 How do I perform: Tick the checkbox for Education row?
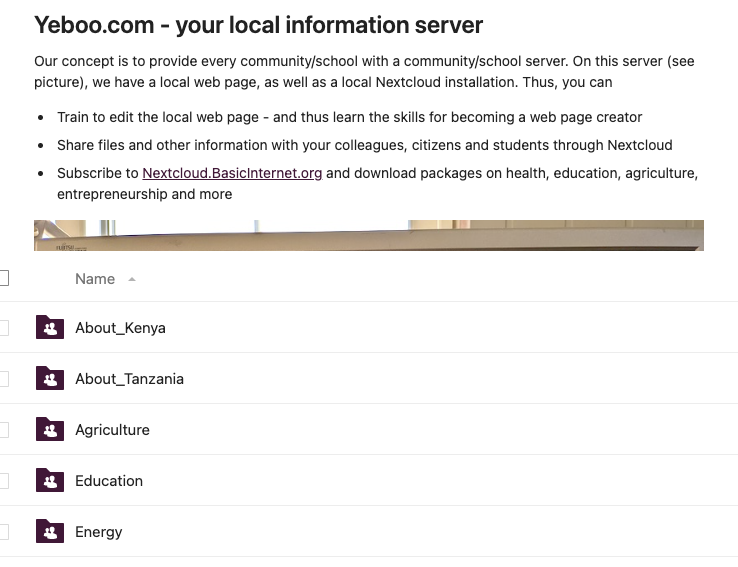pos(3,480)
